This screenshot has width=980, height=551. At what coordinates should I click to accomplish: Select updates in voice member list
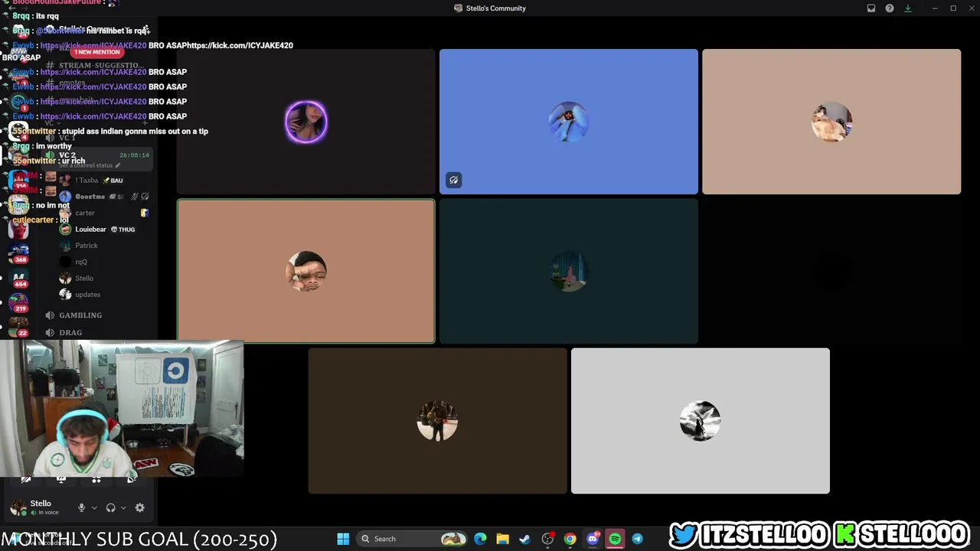87,295
